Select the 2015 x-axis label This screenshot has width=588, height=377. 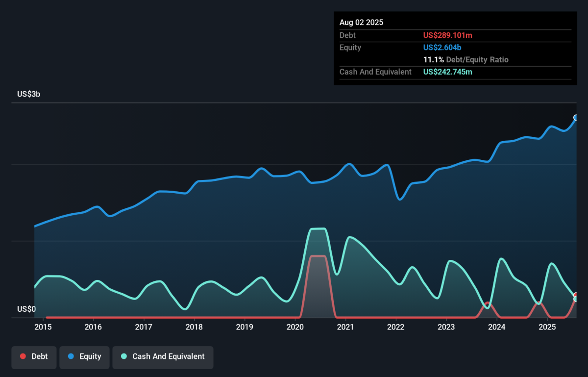coord(43,327)
